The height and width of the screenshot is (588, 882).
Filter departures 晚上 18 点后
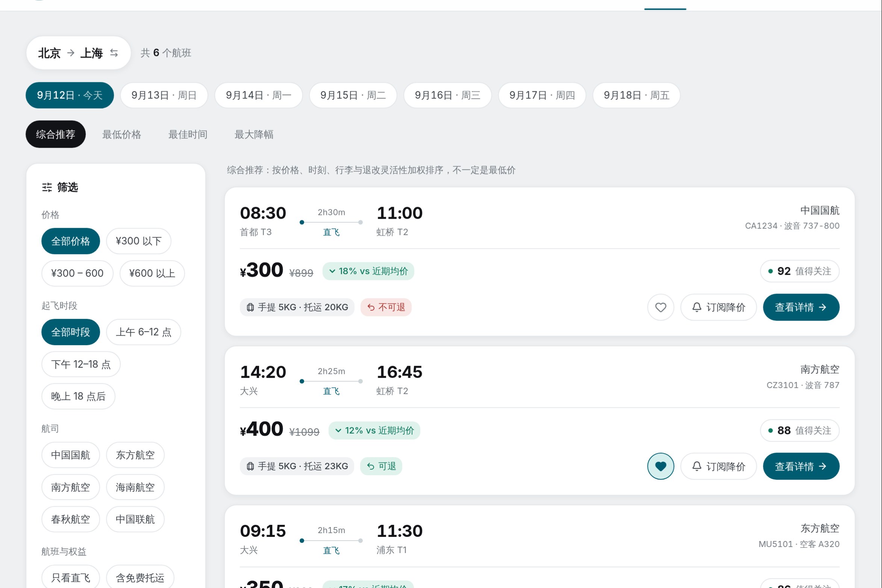tap(78, 396)
